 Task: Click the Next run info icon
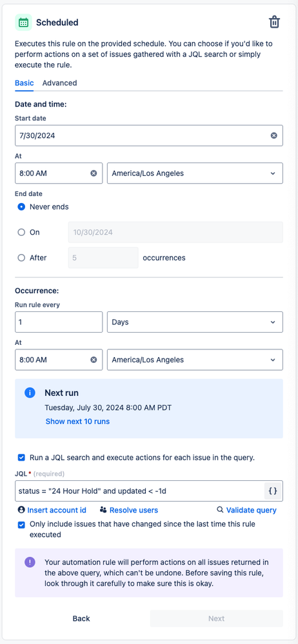click(30, 393)
